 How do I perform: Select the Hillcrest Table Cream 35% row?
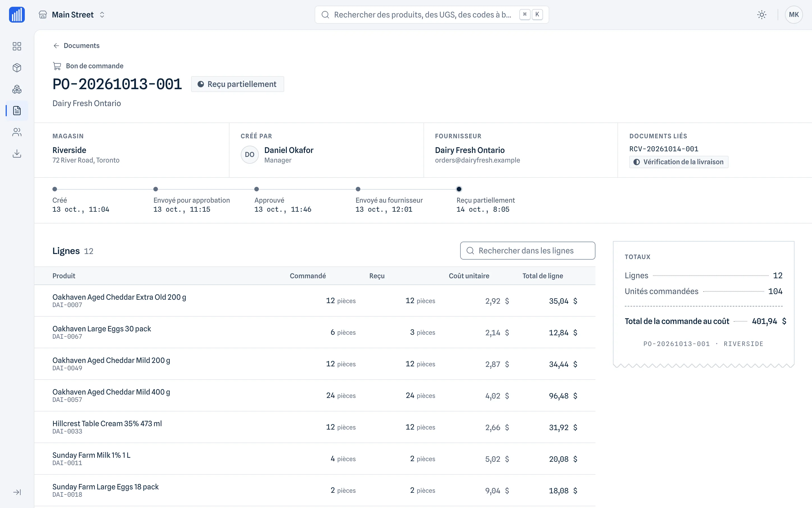315,427
